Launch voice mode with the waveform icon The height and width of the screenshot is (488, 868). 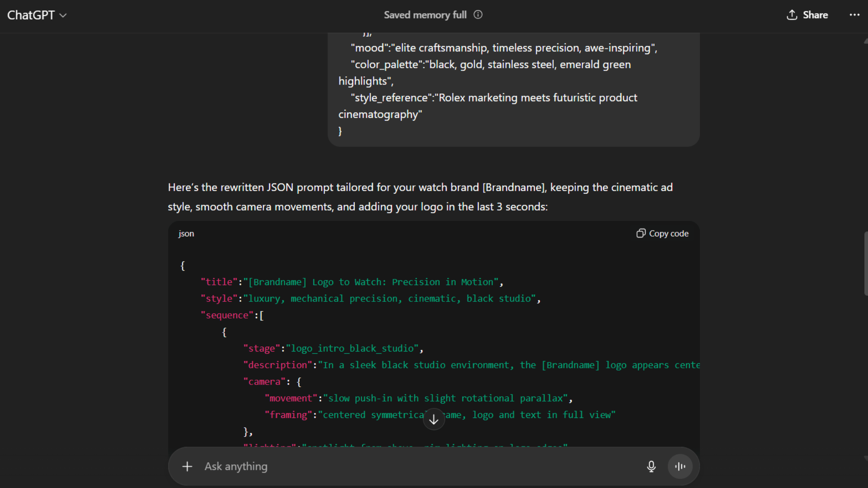click(x=680, y=466)
